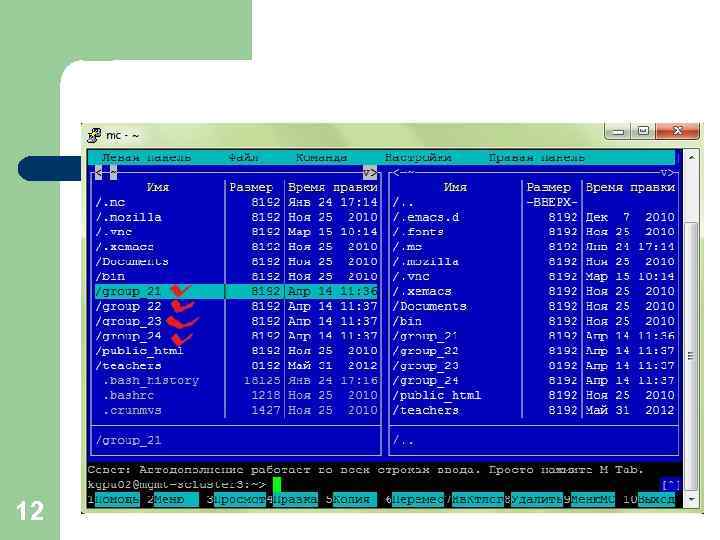Click the PuTTY icon in title bar
This screenshot has height=540, width=720.
click(94, 135)
